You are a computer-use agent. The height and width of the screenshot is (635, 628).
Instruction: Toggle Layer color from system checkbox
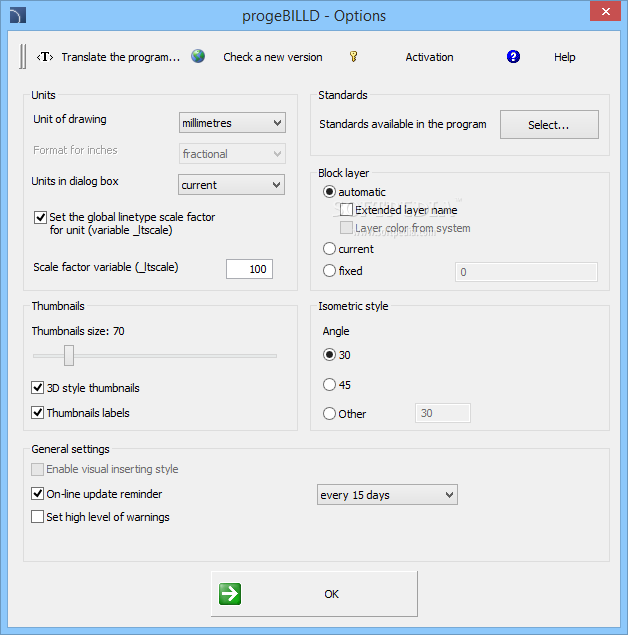pyautogui.click(x=346, y=228)
